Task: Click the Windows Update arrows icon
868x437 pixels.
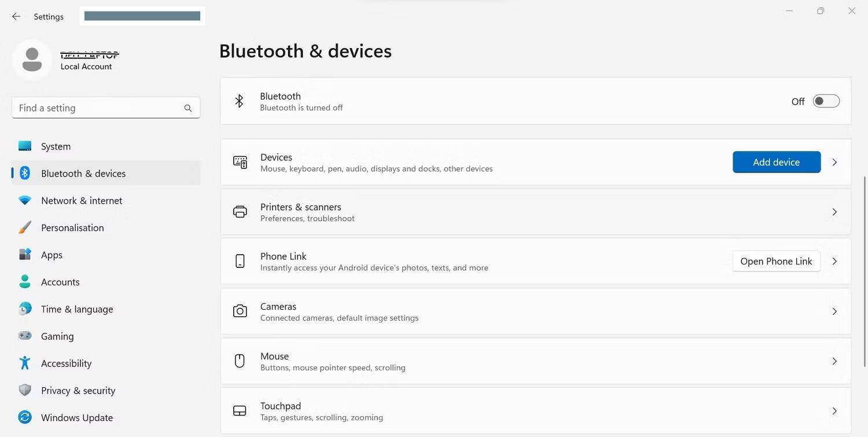Action: pyautogui.click(x=25, y=417)
